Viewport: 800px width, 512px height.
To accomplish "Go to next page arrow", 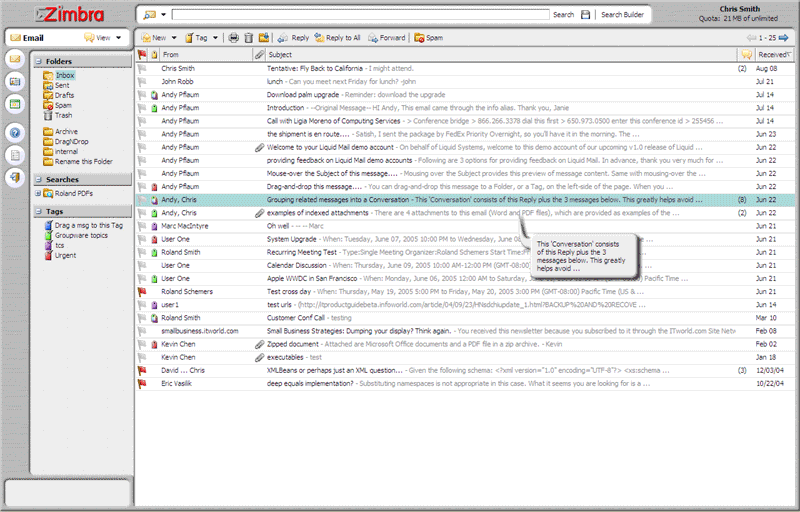I will coord(784,38).
